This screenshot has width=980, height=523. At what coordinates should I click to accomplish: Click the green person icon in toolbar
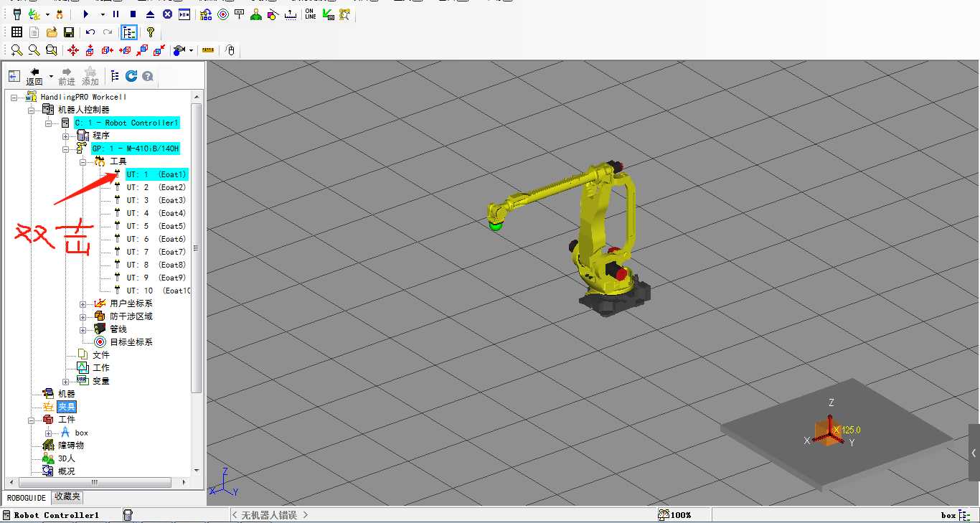[x=256, y=14]
